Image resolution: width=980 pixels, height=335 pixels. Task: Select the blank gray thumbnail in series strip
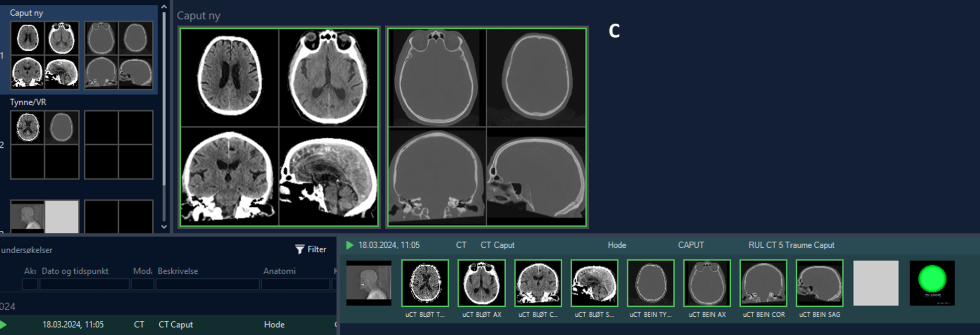coord(876,283)
